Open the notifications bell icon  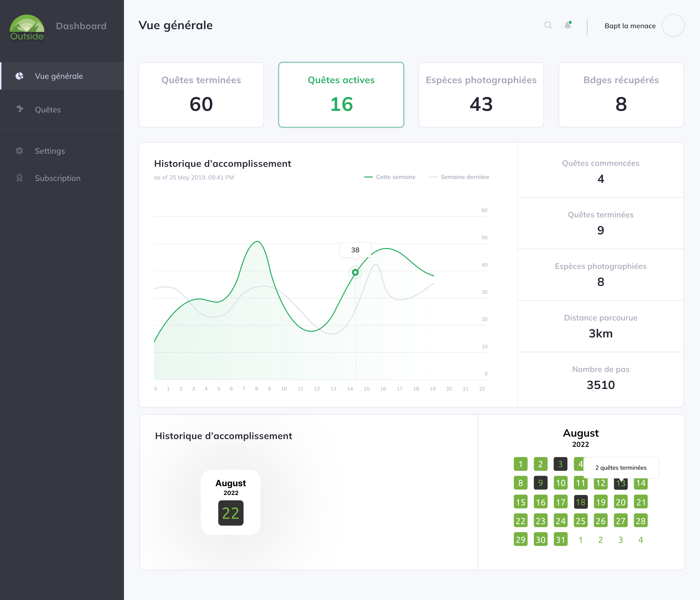coord(568,25)
